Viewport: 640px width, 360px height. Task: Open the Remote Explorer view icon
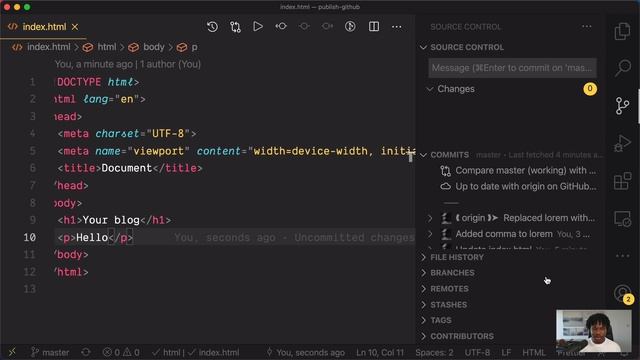pos(622,218)
